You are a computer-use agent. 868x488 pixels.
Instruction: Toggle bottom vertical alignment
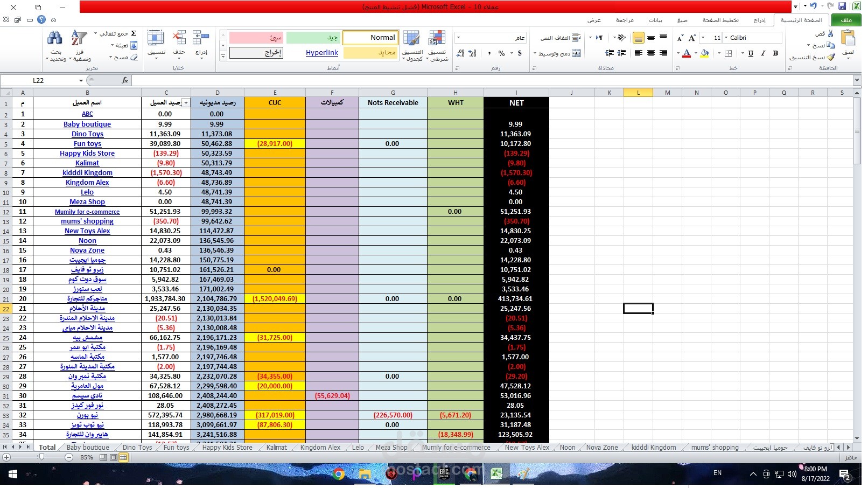click(639, 38)
